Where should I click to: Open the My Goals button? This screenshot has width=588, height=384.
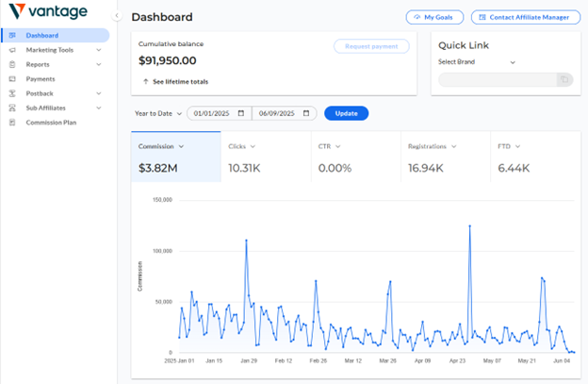click(434, 17)
